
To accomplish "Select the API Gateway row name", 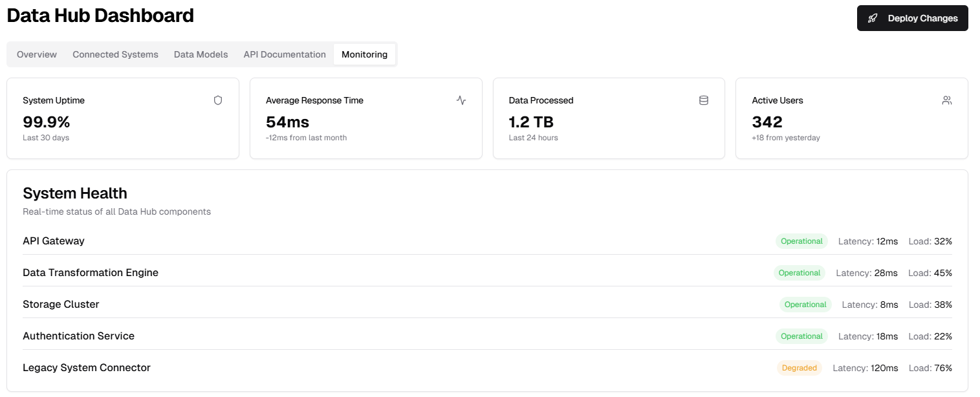I will (54, 241).
